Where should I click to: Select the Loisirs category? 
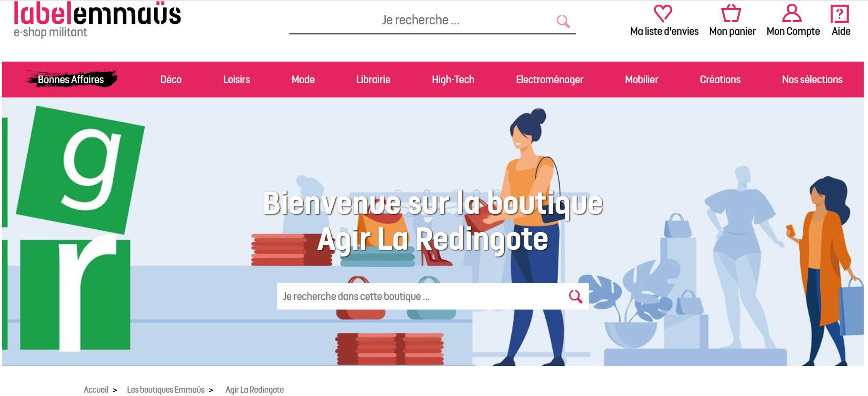pyautogui.click(x=236, y=79)
